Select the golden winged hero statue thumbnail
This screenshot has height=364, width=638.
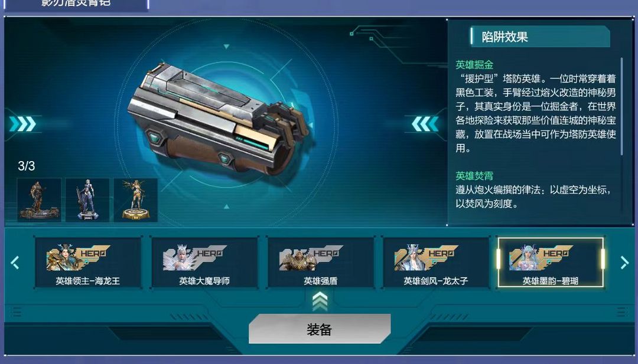coord(135,200)
